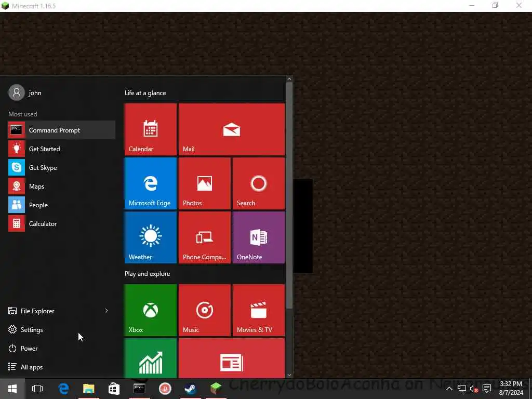The image size is (532, 399).
Task: Open the Xbox tile
Action: (x=150, y=310)
